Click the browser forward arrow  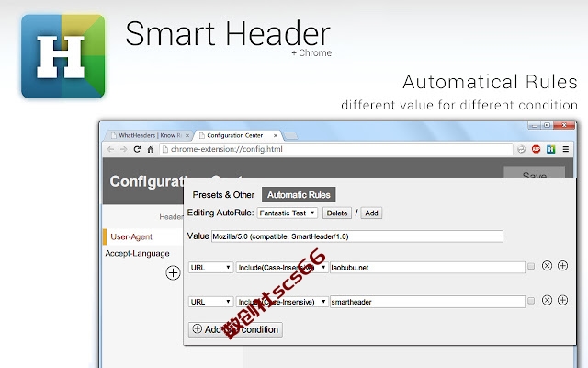124,149
